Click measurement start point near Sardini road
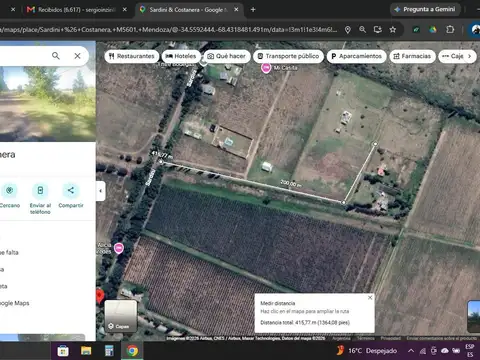Screen dimensions: 480x360 [161, 162]
